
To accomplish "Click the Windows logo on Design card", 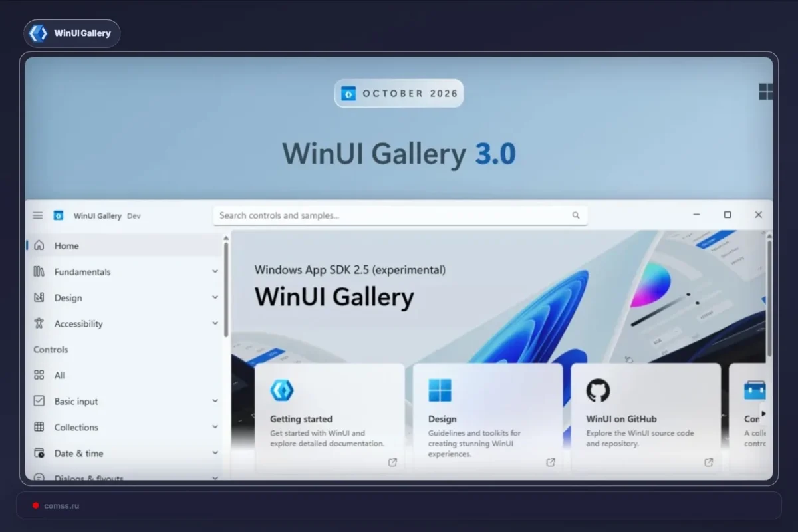I will 440,390.
